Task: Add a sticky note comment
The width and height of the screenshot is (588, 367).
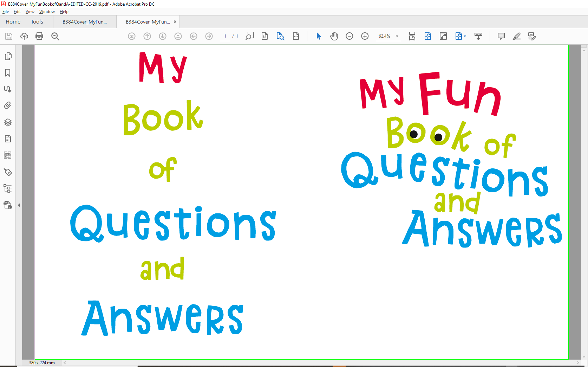Action: 501,36
